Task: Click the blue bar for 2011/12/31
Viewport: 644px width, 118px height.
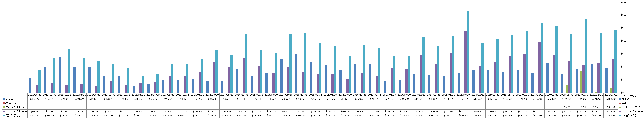Action: [60, 75]
